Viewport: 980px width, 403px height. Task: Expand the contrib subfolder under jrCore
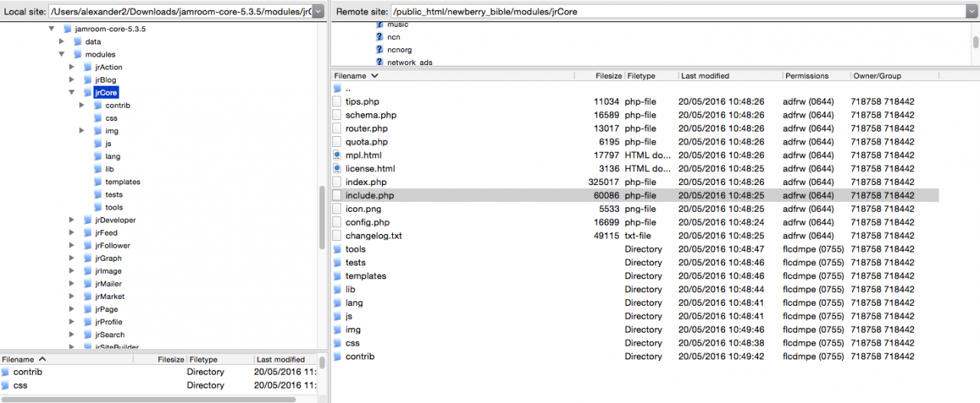click(x=82, y=106)
